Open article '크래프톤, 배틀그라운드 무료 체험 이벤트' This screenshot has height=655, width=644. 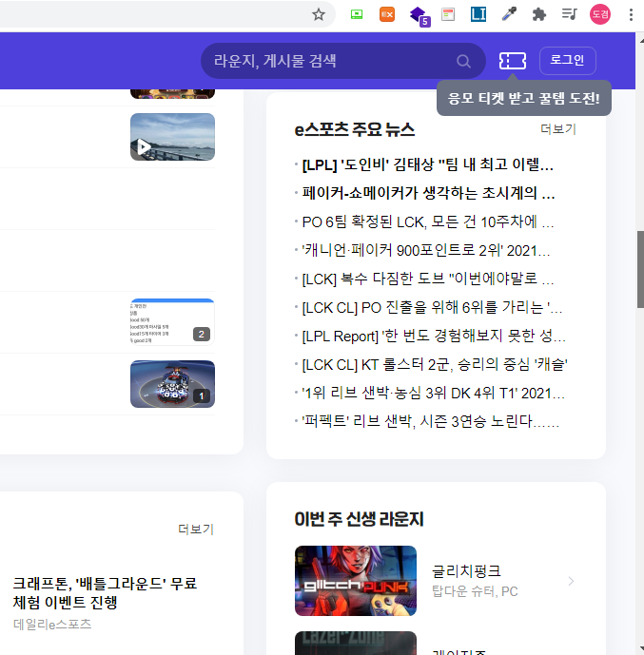point(105,593)
